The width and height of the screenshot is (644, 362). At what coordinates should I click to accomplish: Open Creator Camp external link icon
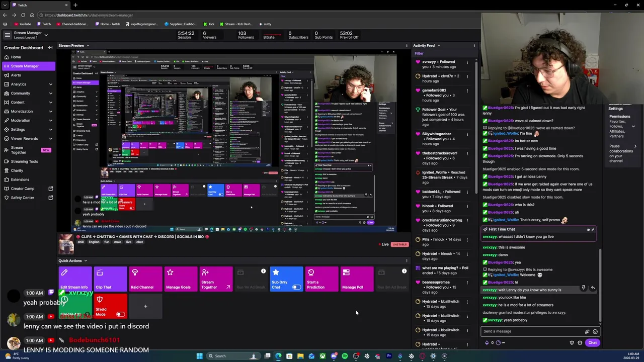pos(50,189)
